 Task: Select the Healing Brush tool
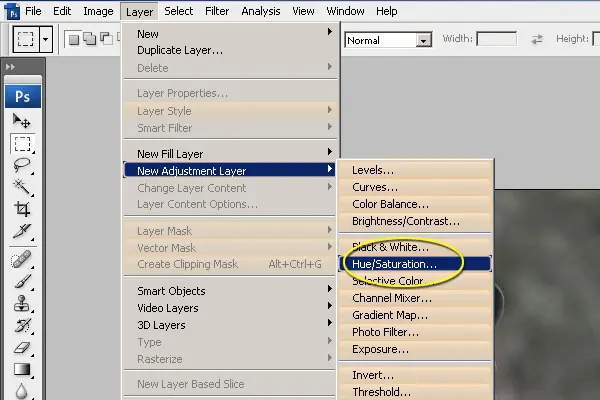point(22,260)
